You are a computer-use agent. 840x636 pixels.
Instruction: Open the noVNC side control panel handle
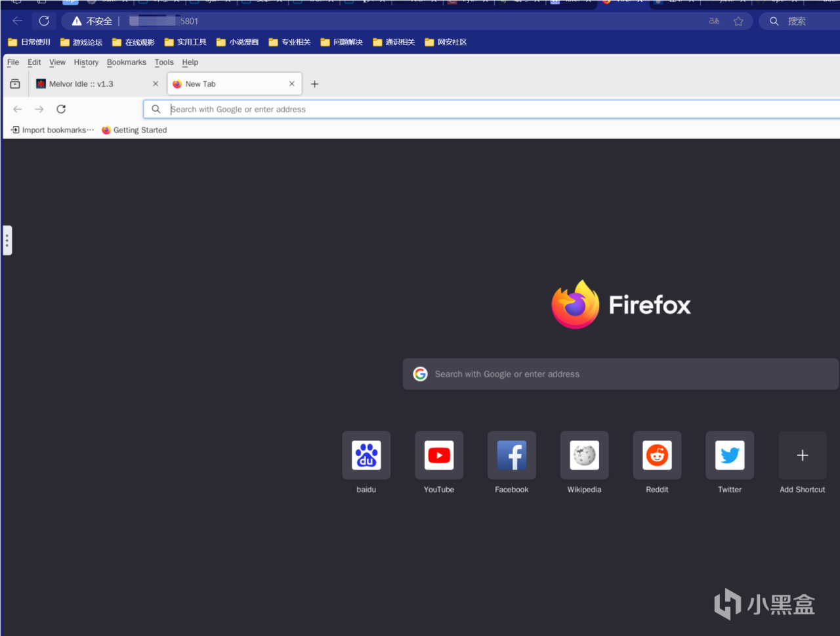pyautogui.click(x=7, y=240)
